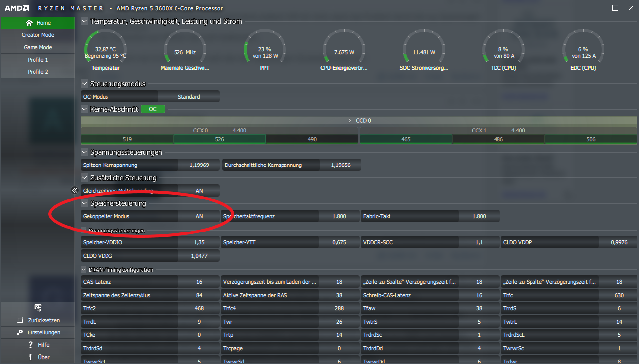The height and width of the screenshot is (364, 639).
Task: Click the Einstellungen gear icon
Action: (x=19, y=332)
